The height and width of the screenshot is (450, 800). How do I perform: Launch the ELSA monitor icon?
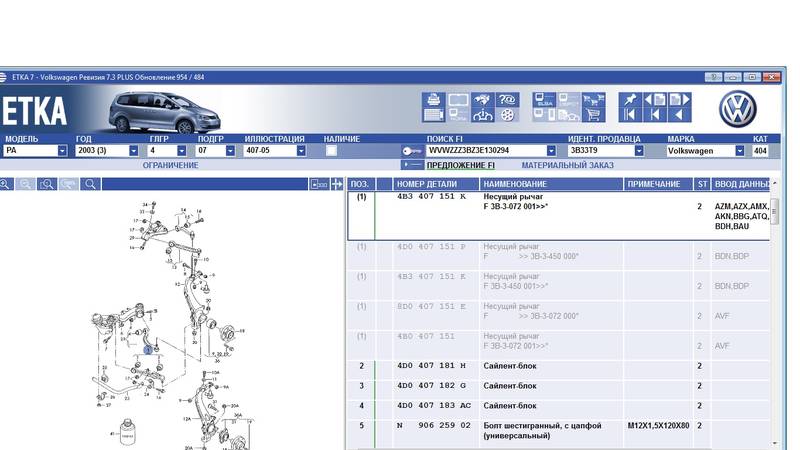pyautogui.click(x=544, y=99)
